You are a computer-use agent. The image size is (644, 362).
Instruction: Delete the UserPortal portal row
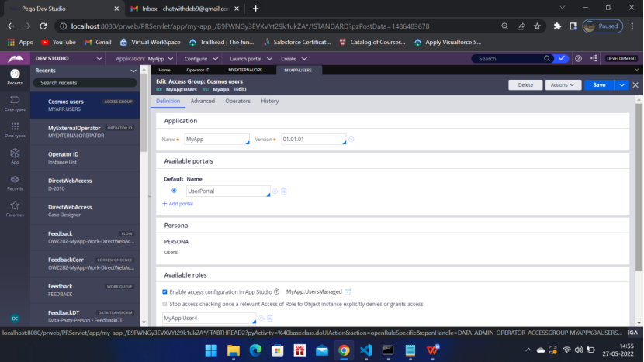point(284,191)
